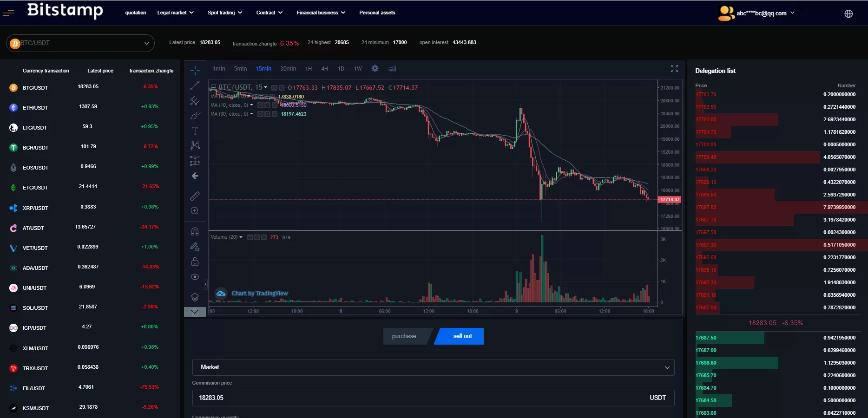This screenshot has width=868, height=418.
Task: Select the text annotation tool
Action: [x=195, y=131]
